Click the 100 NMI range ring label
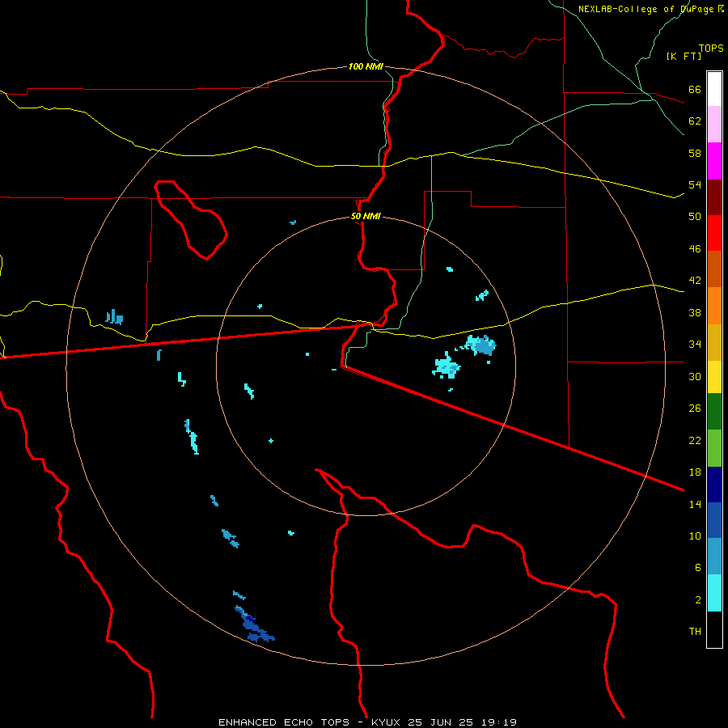Image resolution: width=728 pixels, height=728 pixels. (366, 66)
